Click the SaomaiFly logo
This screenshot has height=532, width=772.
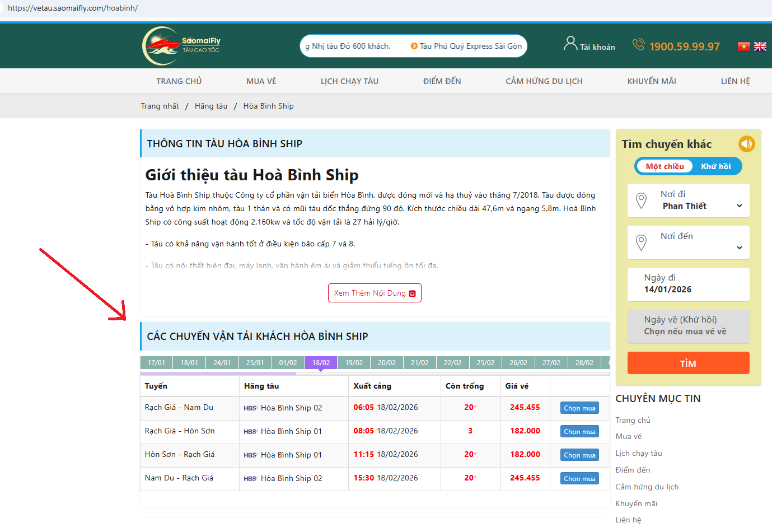tap(181, 46)
